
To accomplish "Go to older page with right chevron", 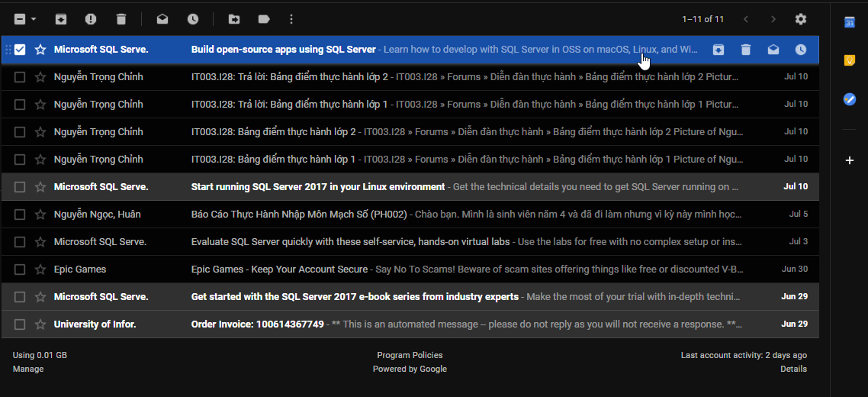I will coord(773,19).
